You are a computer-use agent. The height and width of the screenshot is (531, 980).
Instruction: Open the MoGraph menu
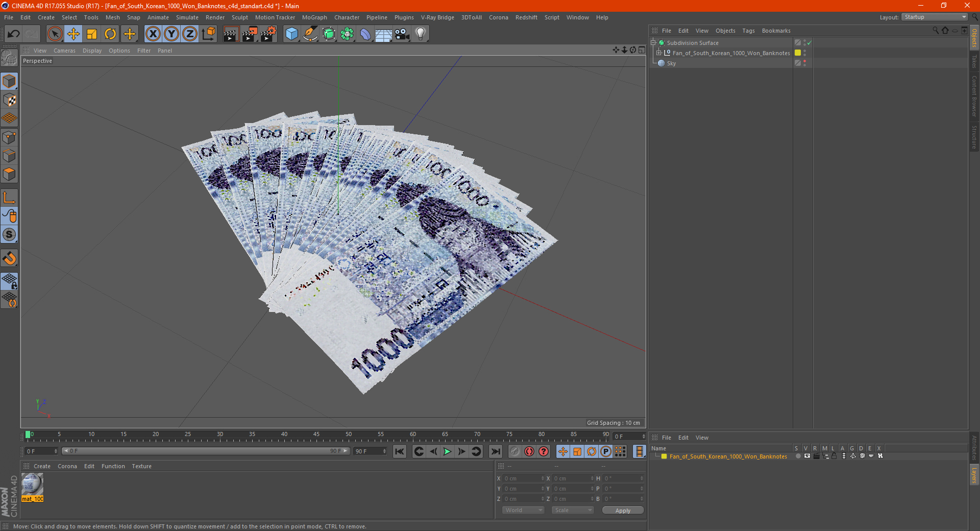click(x=314, y=17)
